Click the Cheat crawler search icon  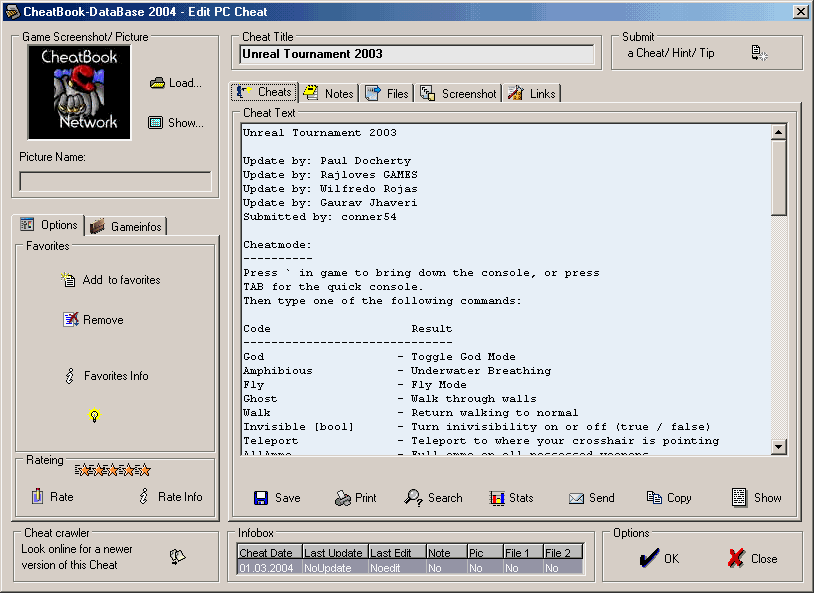tap(178, 558)
